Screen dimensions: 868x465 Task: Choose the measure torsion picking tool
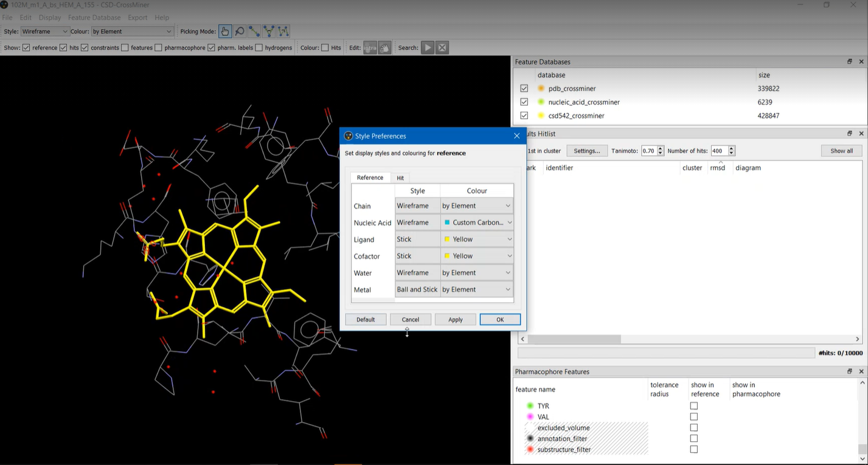[283, 32]
